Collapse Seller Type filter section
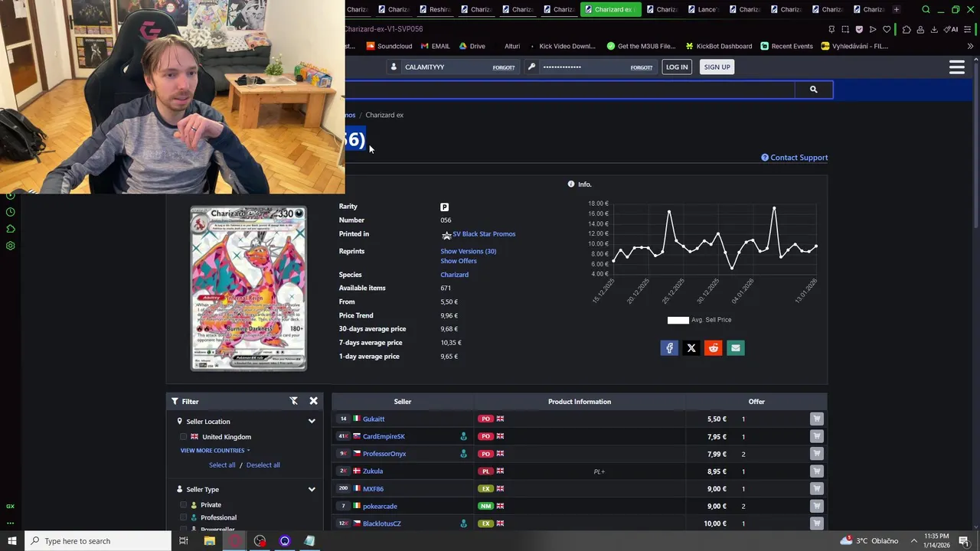 pos(312,490)
